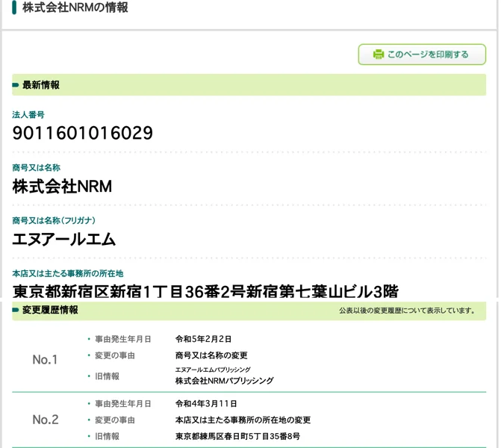The height and width of the screenshot is (448, 501).
Task: Click the company name 株式会社NRM
Action: (x=62, y=187)
